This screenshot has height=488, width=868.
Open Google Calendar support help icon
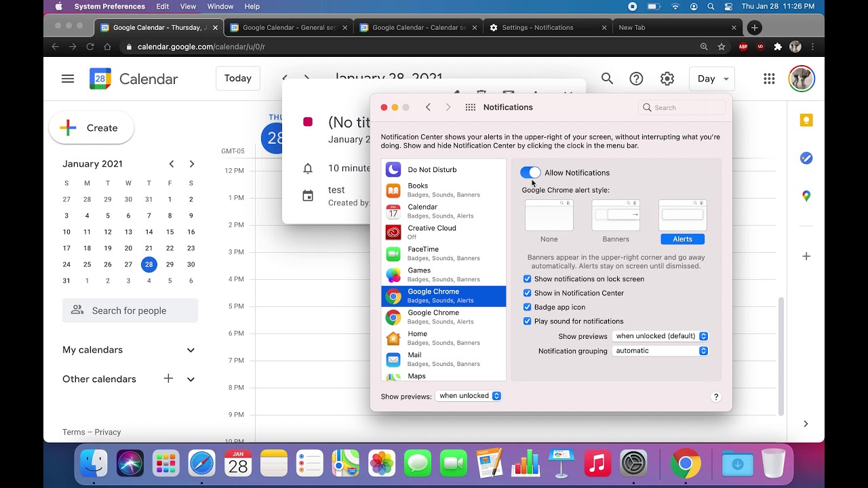tap(636, 79)
